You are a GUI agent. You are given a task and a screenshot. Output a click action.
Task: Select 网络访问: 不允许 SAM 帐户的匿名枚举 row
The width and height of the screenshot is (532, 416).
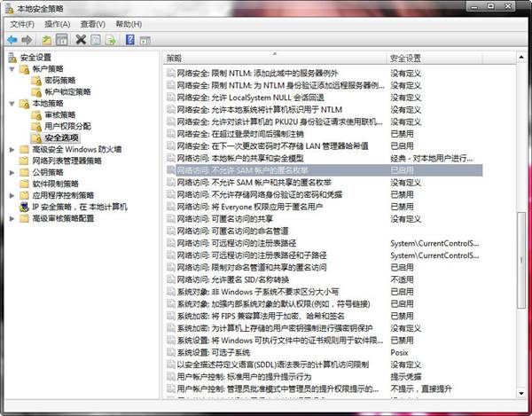pos(325,170)
